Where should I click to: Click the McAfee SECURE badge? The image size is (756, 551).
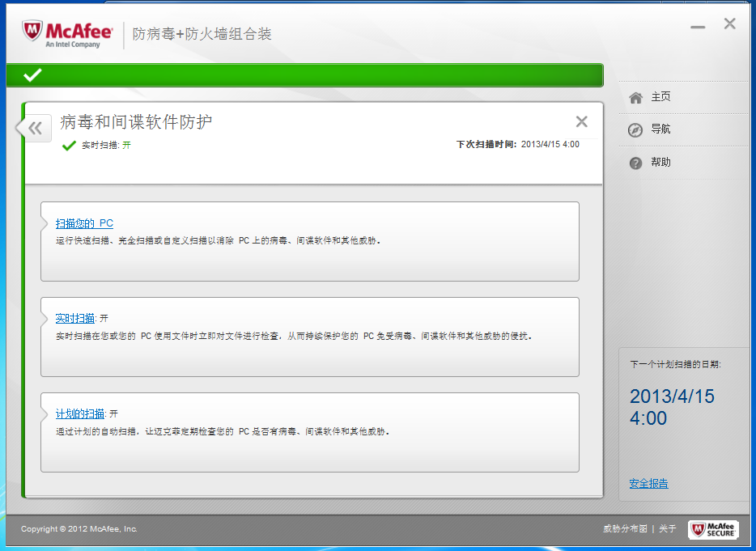coord(713,529)
